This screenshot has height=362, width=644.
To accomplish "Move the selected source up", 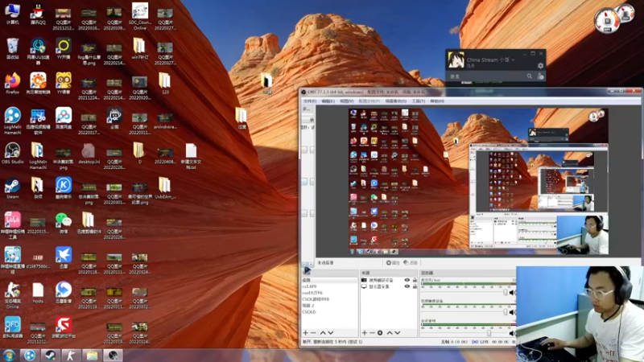I will coord(390,333).
